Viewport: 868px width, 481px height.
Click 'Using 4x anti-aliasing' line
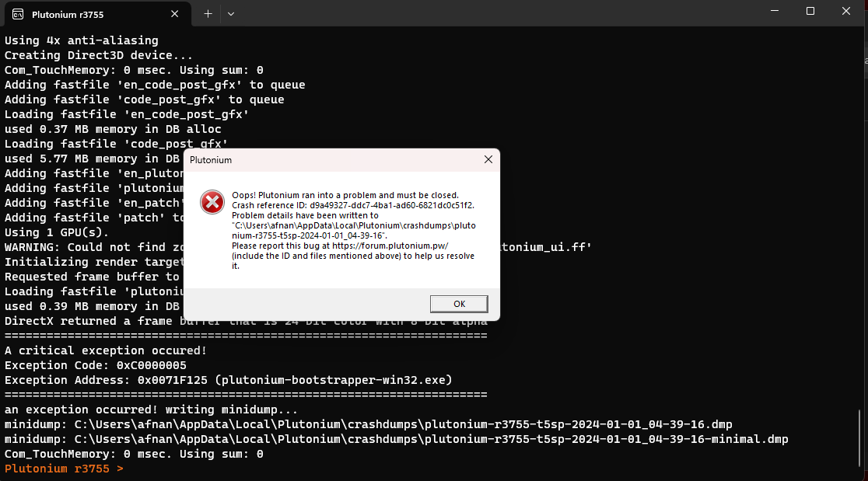tap(82, 40)
